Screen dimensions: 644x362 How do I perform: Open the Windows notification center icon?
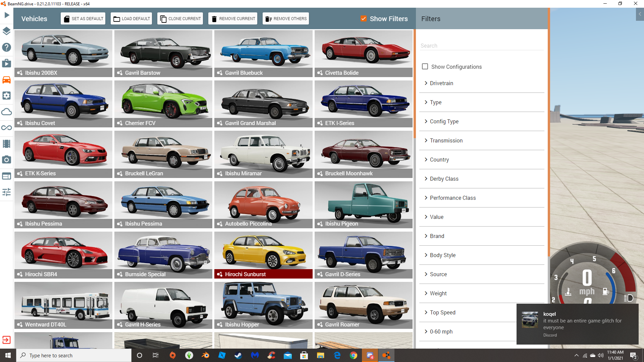[x=633, y=355]
